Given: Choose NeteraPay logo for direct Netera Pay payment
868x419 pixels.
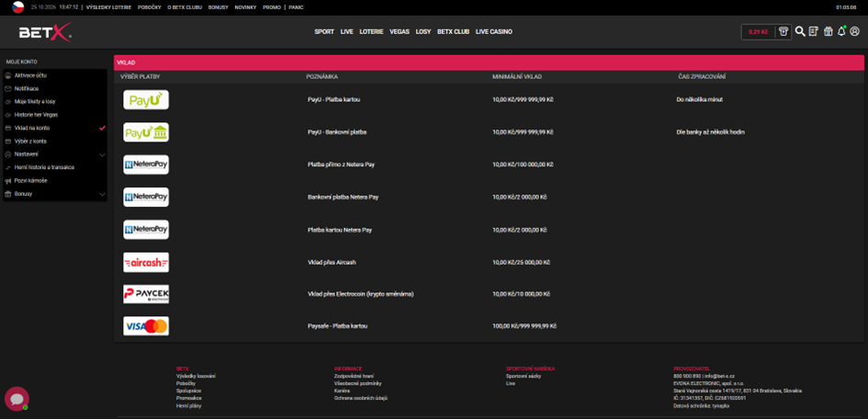Looking at the screenshot, I should tap(146, 164).
